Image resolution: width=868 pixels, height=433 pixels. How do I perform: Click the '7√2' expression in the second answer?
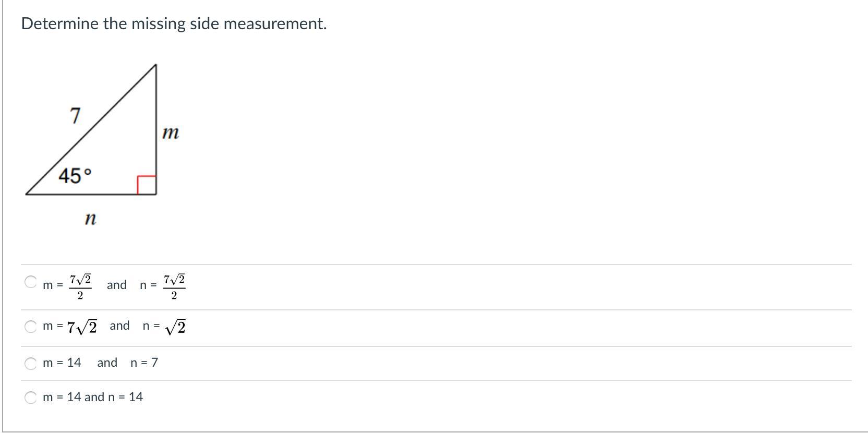(x=82, y=327)
